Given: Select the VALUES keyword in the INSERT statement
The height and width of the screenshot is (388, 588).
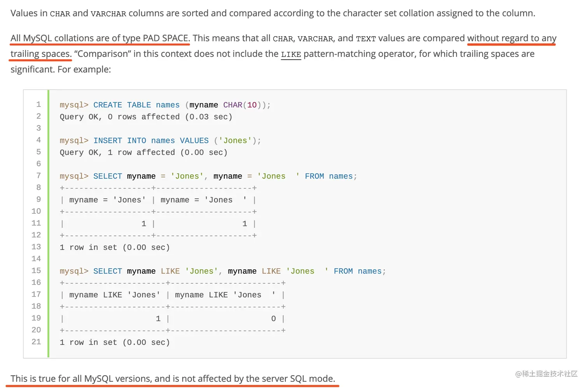Looking at the screenshot, I should (x=194, y=140).
